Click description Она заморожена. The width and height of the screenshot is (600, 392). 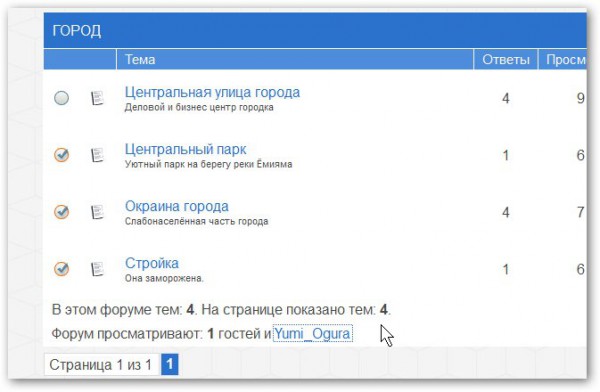[164, 278]
